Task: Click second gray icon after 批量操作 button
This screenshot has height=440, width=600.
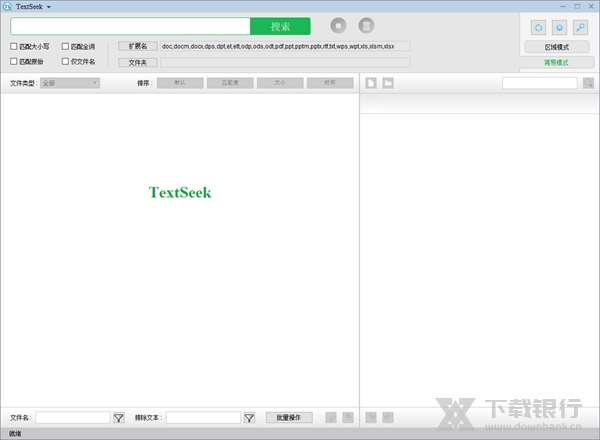Action: pos(348,417)
